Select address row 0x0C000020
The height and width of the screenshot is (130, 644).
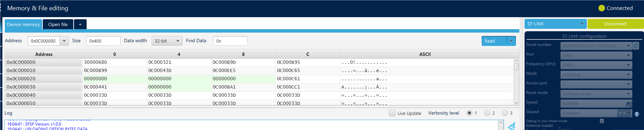click(x=43, y=79)
